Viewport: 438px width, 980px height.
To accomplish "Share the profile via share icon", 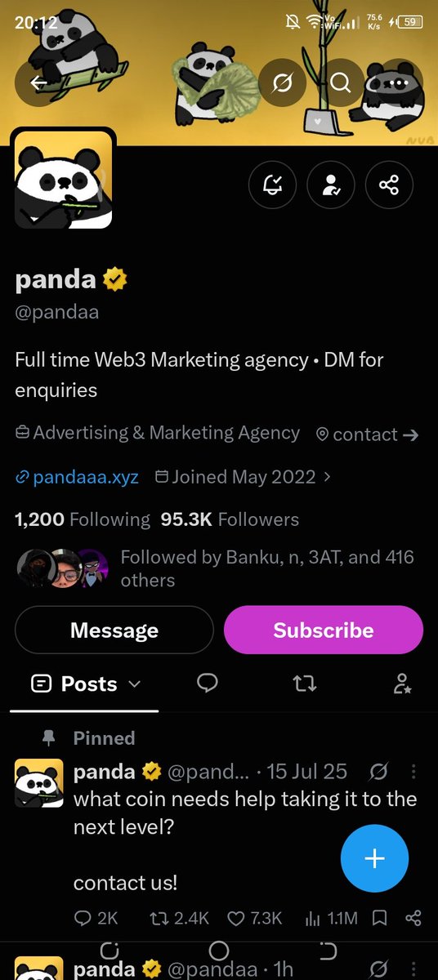I will point(389,185).
